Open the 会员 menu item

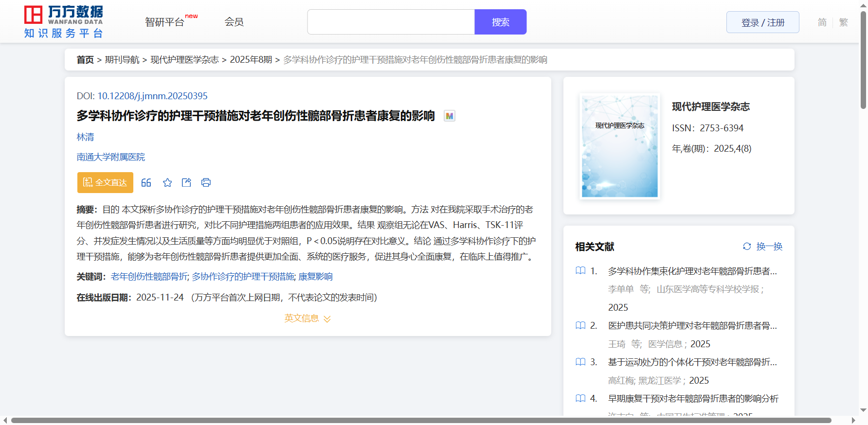point(234,22)
